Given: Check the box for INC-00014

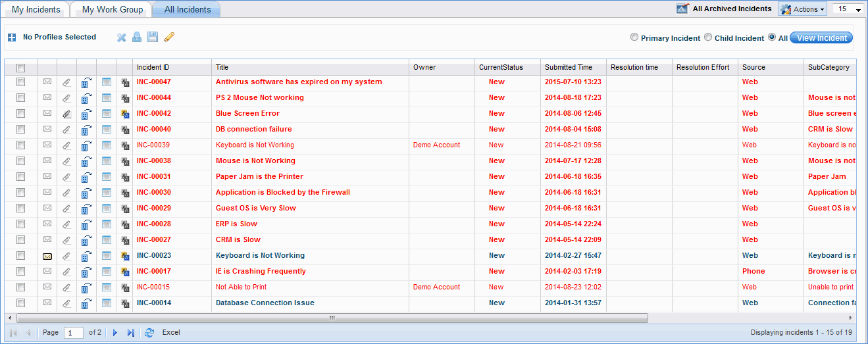Looking at the screenshot, I should [20, 303].
